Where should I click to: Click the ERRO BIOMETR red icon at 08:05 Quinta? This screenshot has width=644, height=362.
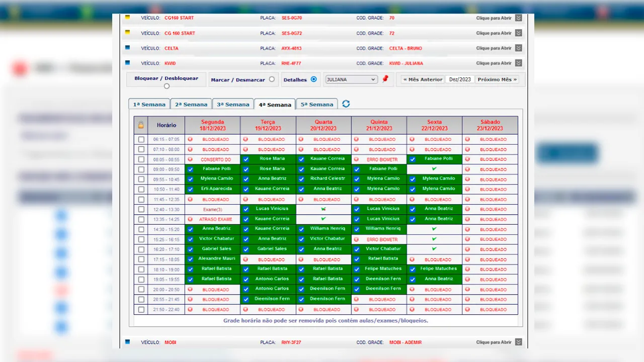(357, 159)
